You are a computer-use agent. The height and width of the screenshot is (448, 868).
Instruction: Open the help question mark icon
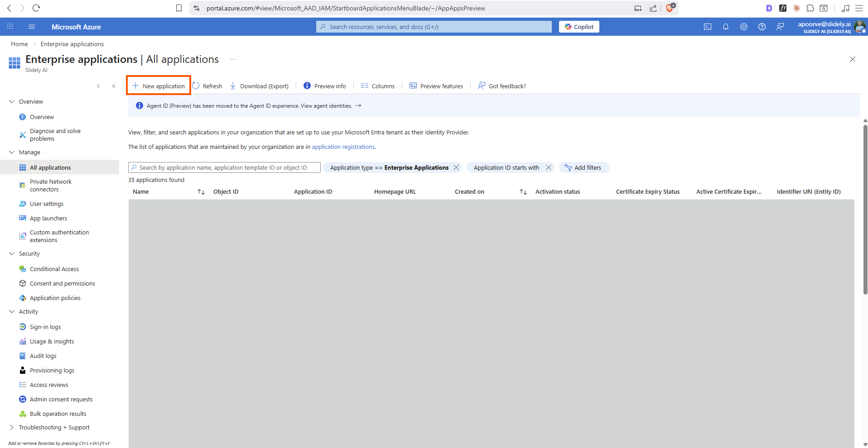(762, 27)
